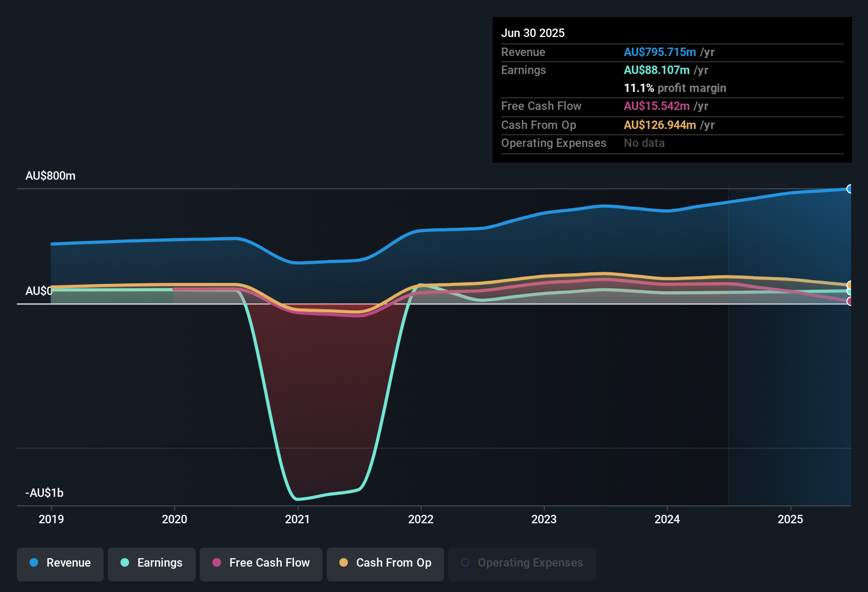The height and width of the screenshot is (592, 868).
Task: Enable the Operating Expenses series
Action: click(x=522, y=563)
